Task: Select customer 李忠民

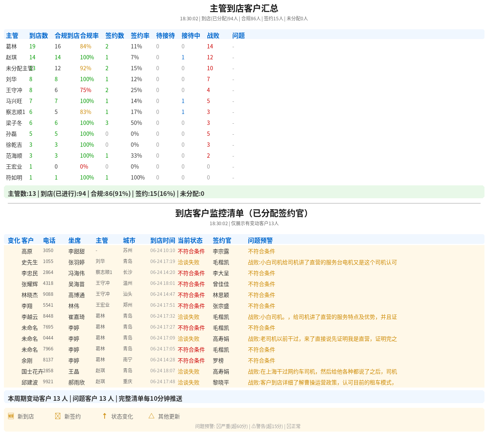Action: [x=30, y=273]
